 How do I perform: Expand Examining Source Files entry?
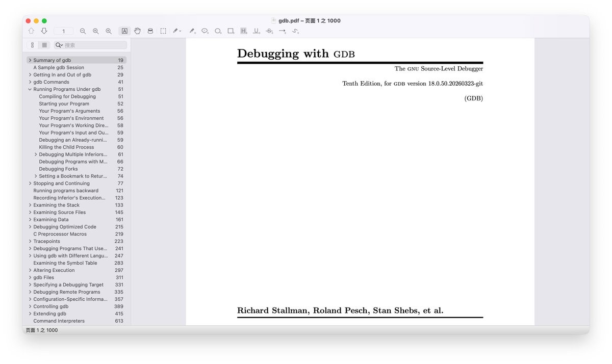click(30, 212)
